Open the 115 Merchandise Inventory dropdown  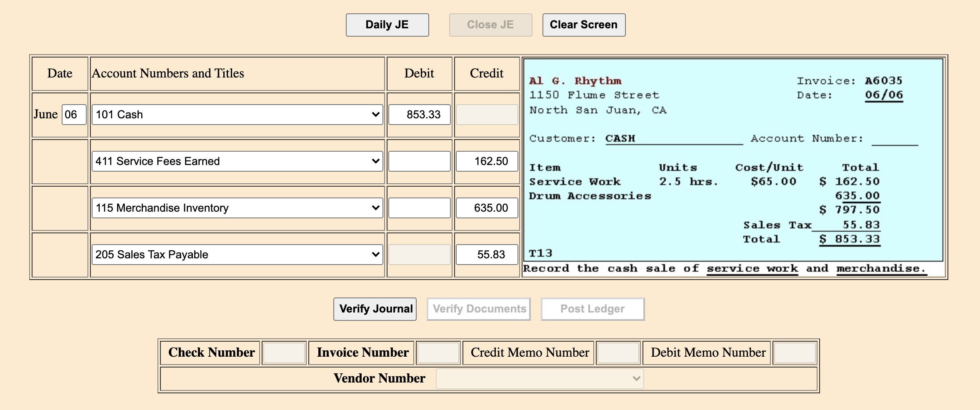[237, 208]
